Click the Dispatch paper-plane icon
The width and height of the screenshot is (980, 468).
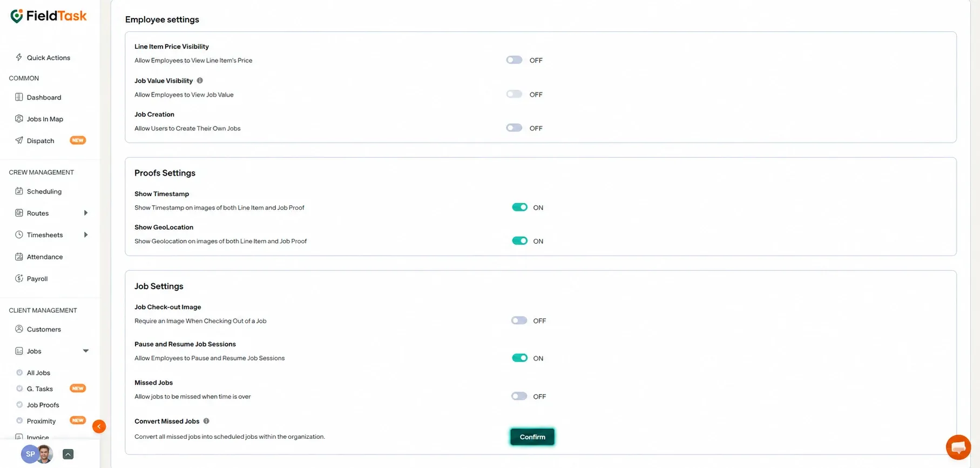(19, 141)
